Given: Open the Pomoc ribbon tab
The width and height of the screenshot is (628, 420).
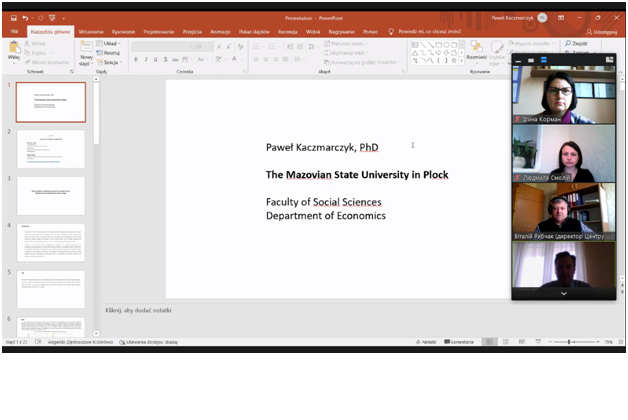Looking at the screenshot, I should coord(370,32).
